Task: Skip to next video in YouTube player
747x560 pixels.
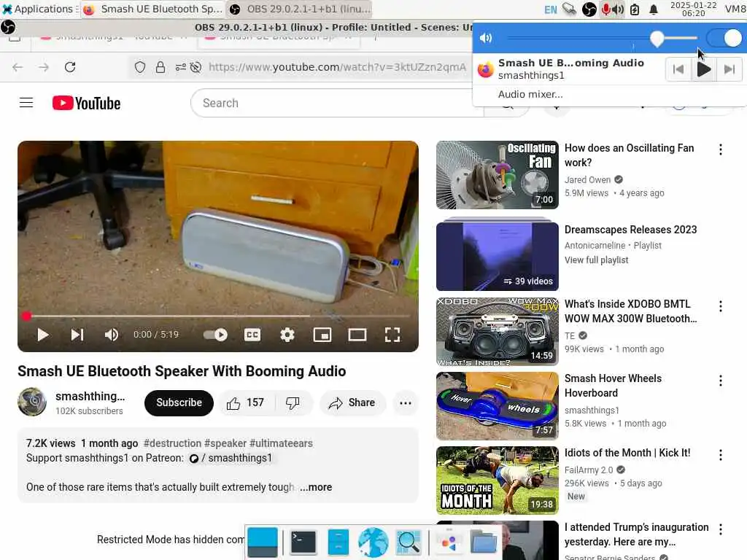Action: (x=77, y=335)
